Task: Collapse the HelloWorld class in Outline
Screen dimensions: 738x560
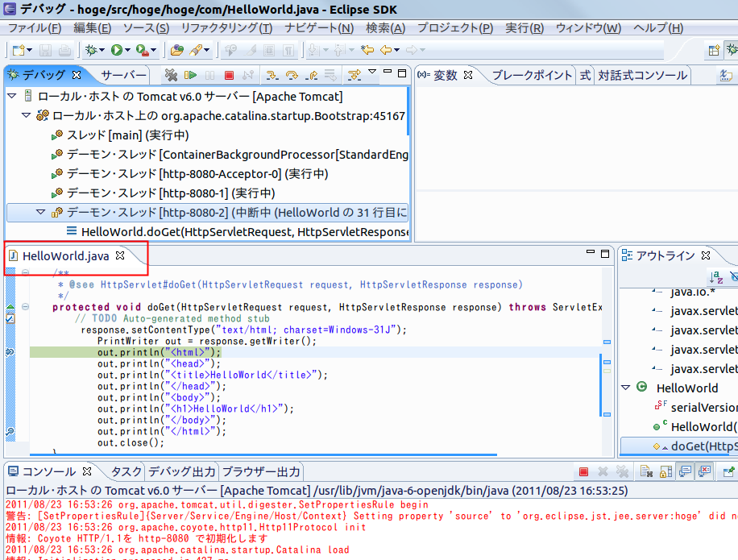Action: pos(625,388)
